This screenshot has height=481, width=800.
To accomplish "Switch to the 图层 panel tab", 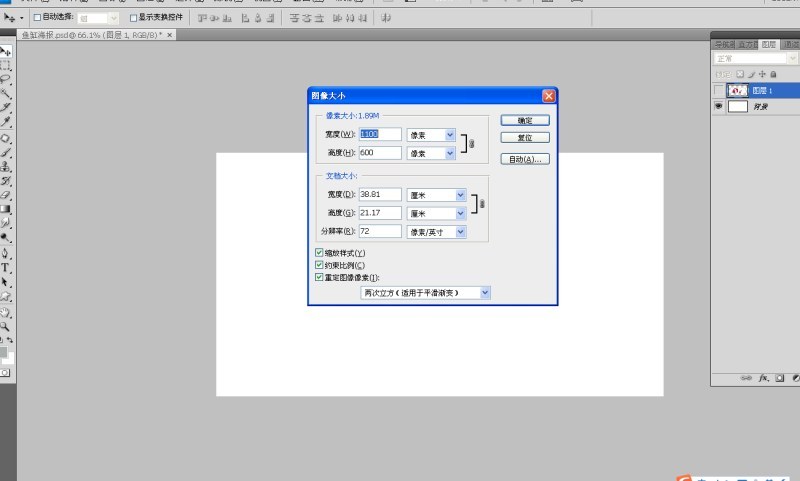I will [769, 44].
